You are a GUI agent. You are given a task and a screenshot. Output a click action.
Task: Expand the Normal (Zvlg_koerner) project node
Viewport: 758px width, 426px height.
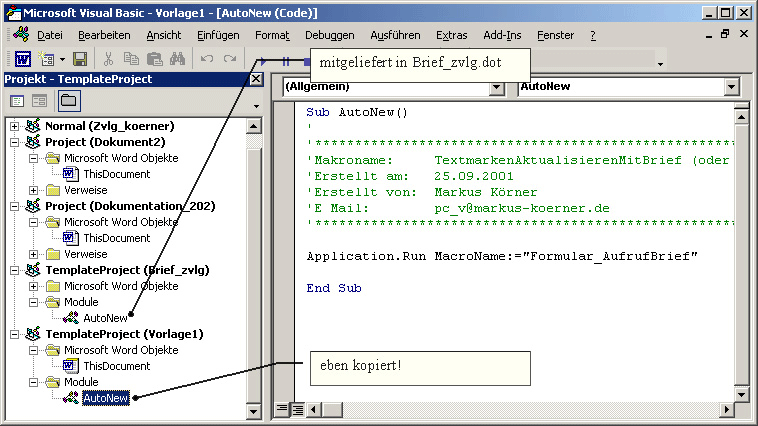(x=15, y=126)
